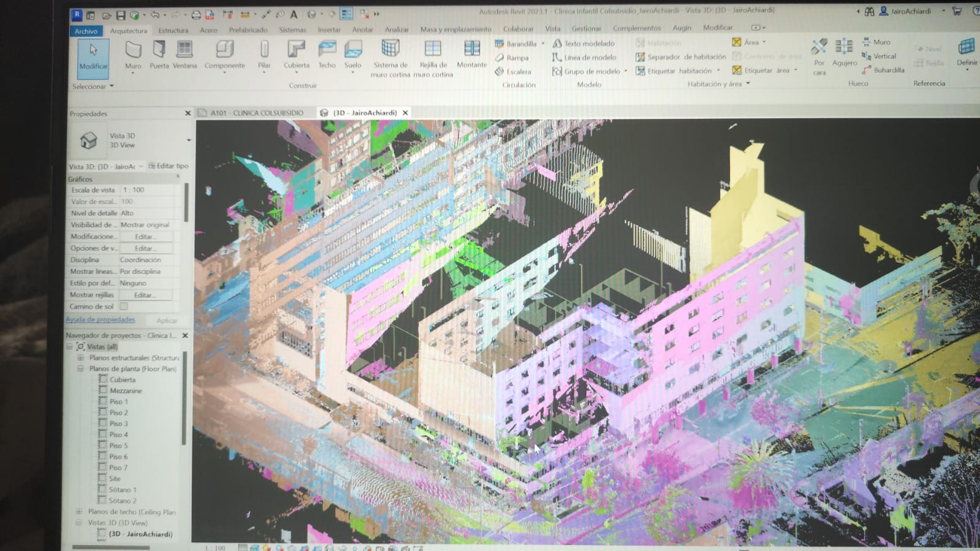Switch to A101 - CLINICA COLSUBSIDIO tab
The image size is (980, 551).
pos(256,113)
